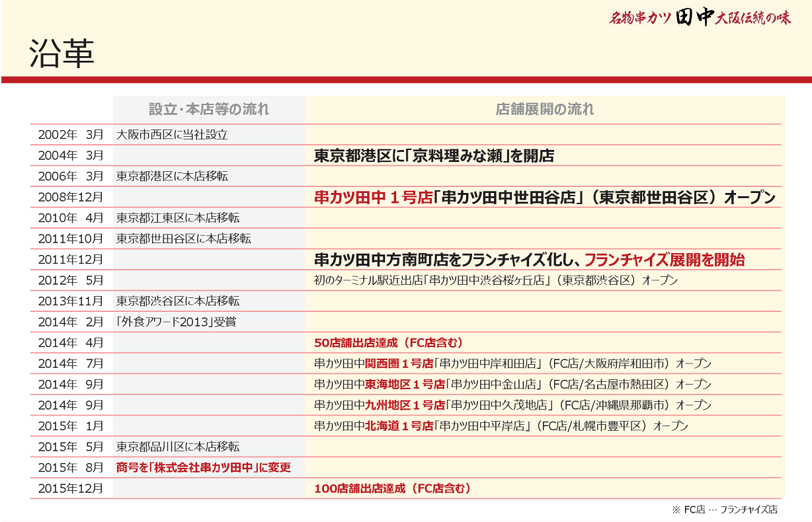Select the 設立・本店等の流れ column header
Viewport: 812px width, 522px height.
pos(209,110)
